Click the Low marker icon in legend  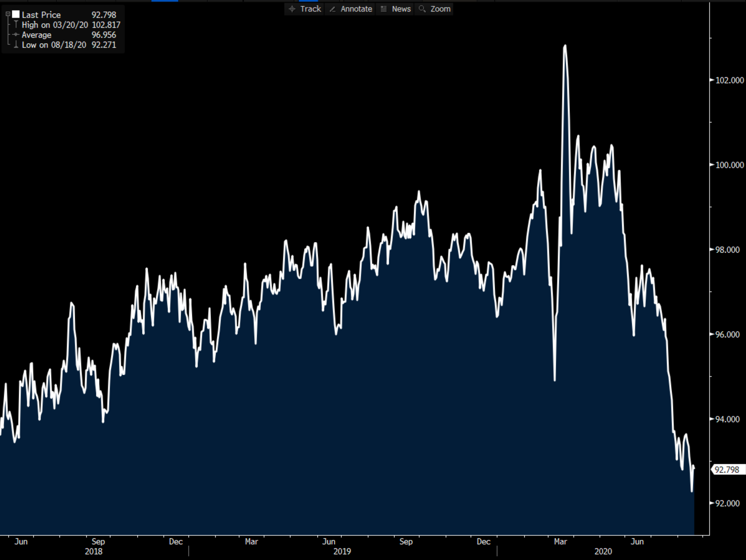click(x=16, y=44)
